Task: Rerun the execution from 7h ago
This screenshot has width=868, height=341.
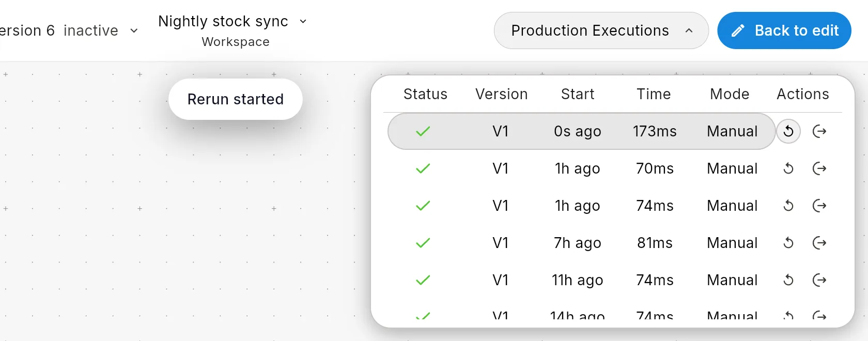Action: click(788, 243)
